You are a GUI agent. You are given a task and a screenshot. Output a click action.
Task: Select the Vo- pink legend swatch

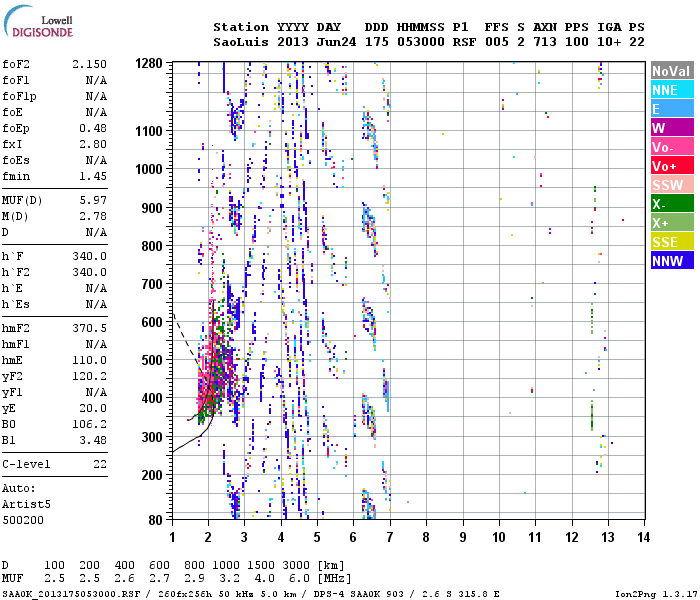point(672,146)
